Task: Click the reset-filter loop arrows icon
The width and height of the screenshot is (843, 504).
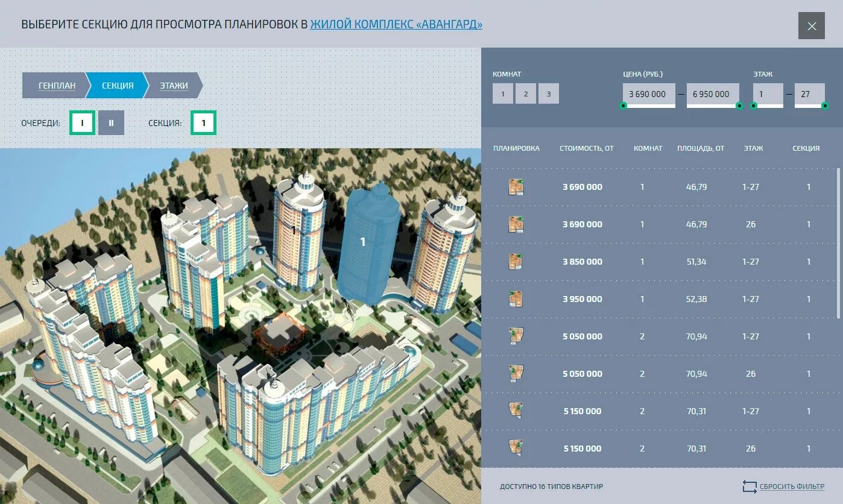Action: pyautogui.click(x=750, y=485)
